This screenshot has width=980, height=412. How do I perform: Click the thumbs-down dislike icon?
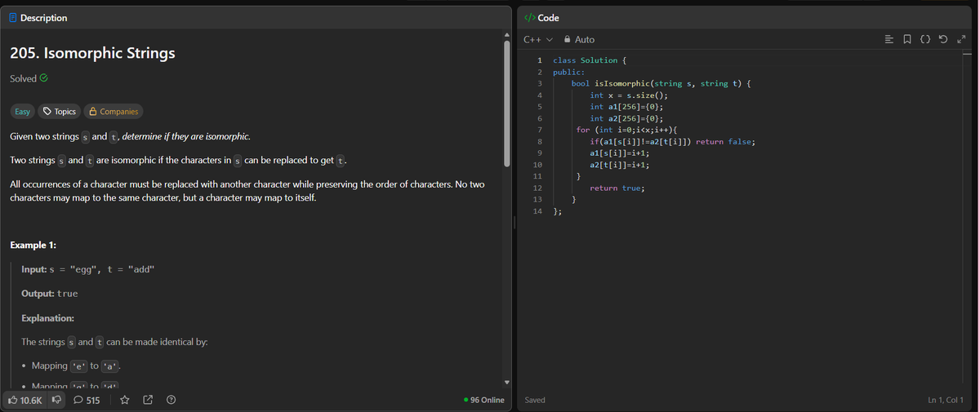pyautogui.click(x=57, y=401)
